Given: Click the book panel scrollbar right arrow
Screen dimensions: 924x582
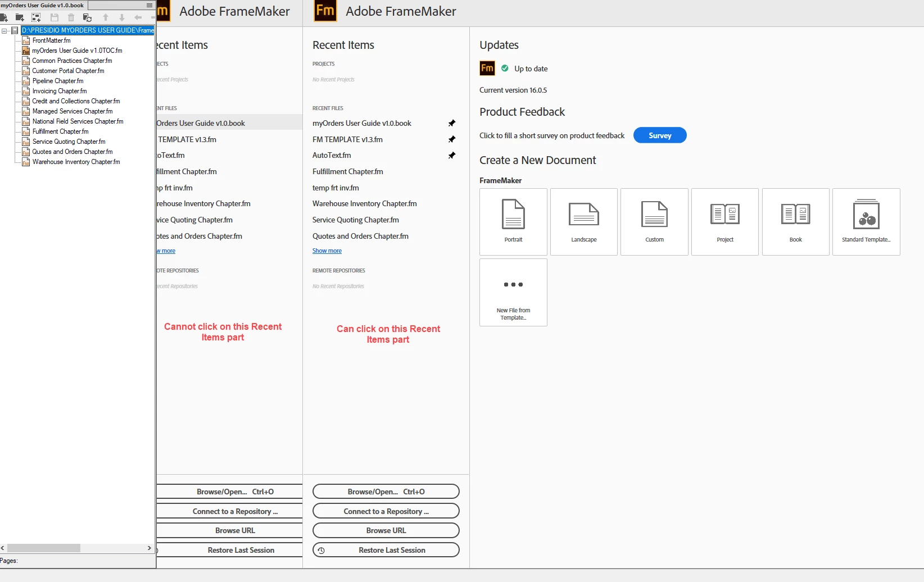Looking at the screenshot, I should tap(149, 548).
